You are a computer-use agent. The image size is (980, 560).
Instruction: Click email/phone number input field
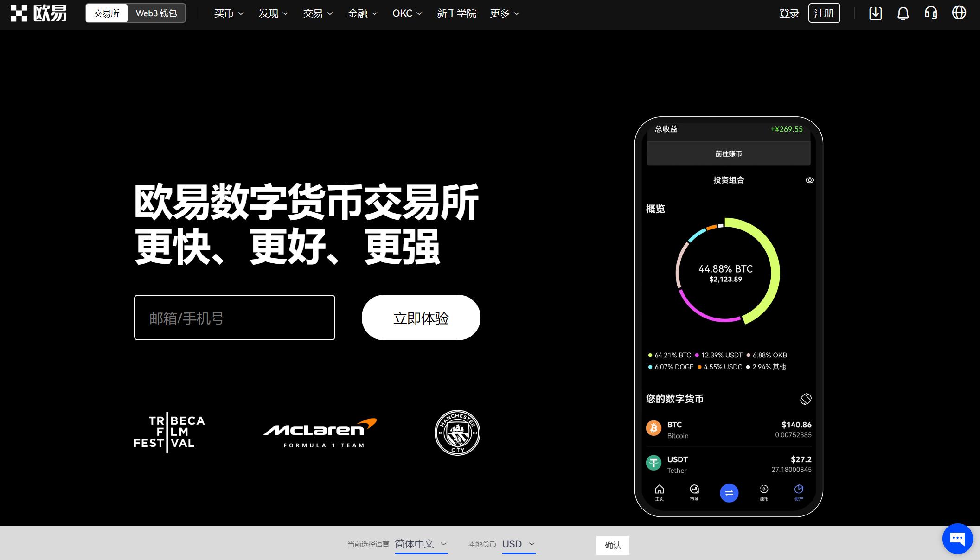pyautogui.click(x=234, y=317)
